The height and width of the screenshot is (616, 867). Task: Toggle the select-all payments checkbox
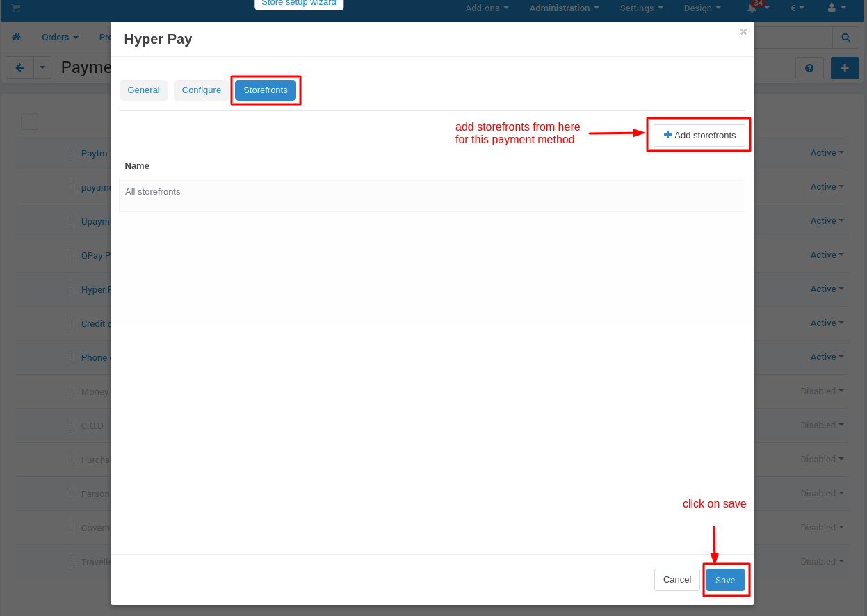point(29,122)
